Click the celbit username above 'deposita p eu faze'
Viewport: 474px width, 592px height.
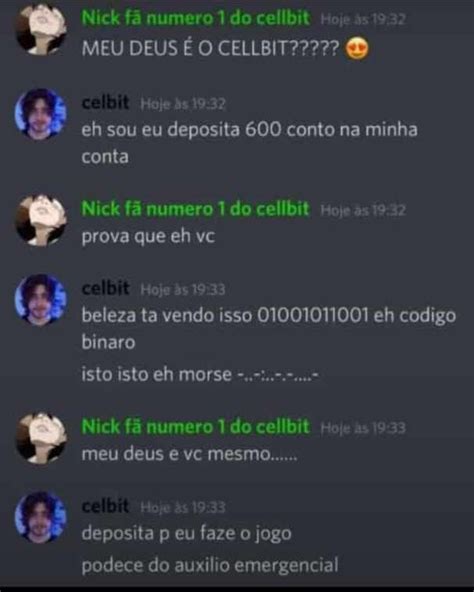pos(105,506)
